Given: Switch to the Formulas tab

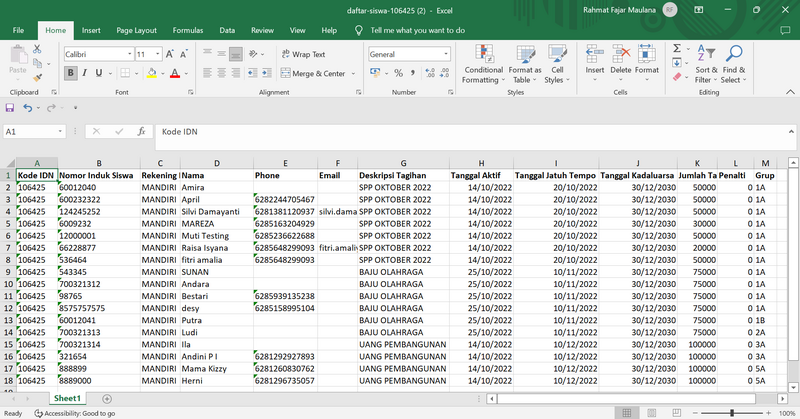Looking at the screenshot, I should tap(188, 31).
